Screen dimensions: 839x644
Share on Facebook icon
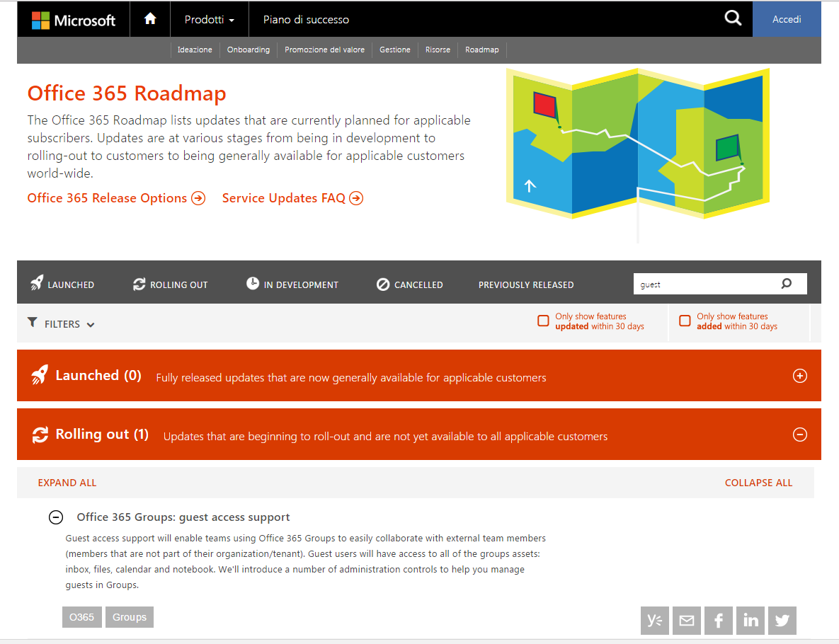point(718,621)
